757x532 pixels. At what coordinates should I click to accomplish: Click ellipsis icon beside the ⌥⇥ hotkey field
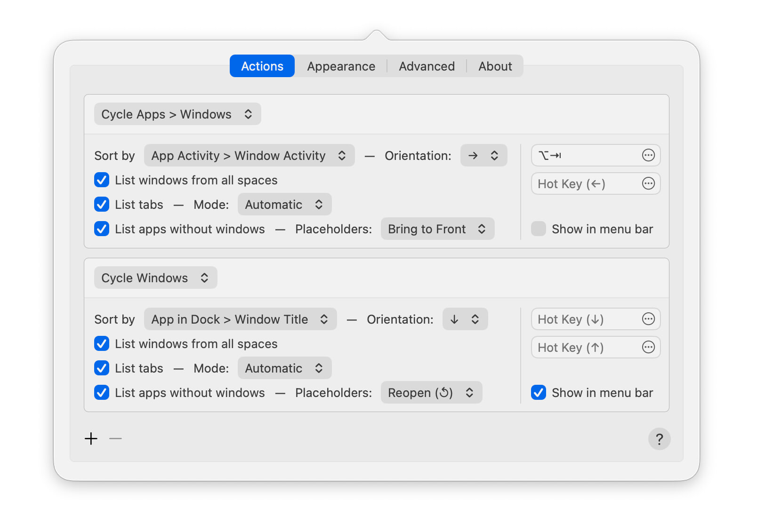pyautogui.click(x=648, y=155)
